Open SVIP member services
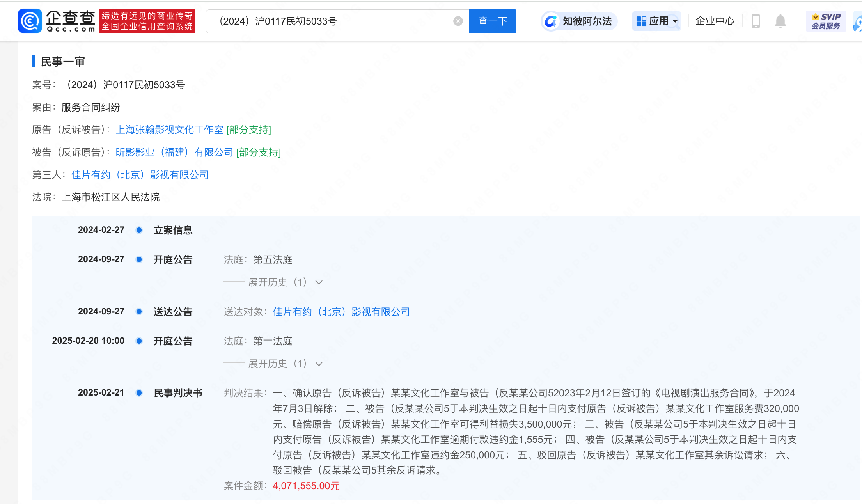Image resolution: width=862 pixels, height=504 pixels. (826, 21)
